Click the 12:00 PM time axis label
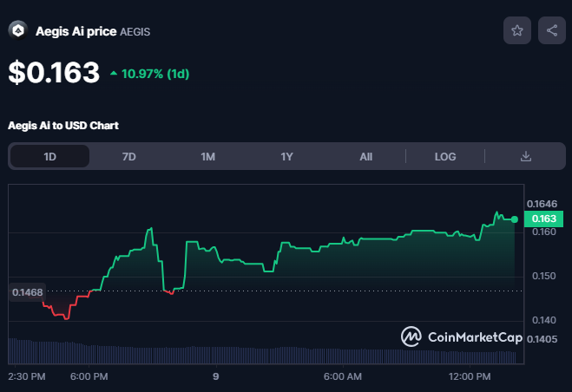 point(470,376)
